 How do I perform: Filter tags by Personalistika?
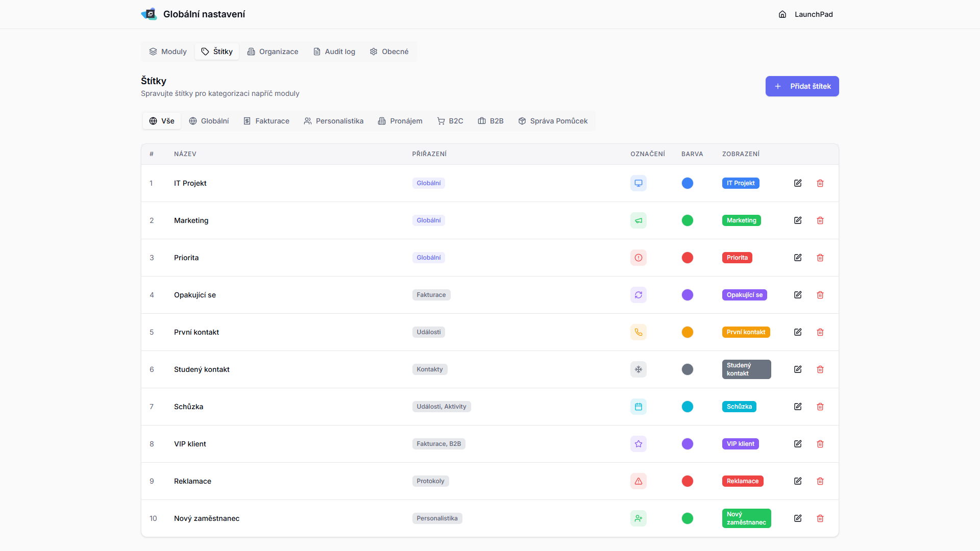point(333,121)
